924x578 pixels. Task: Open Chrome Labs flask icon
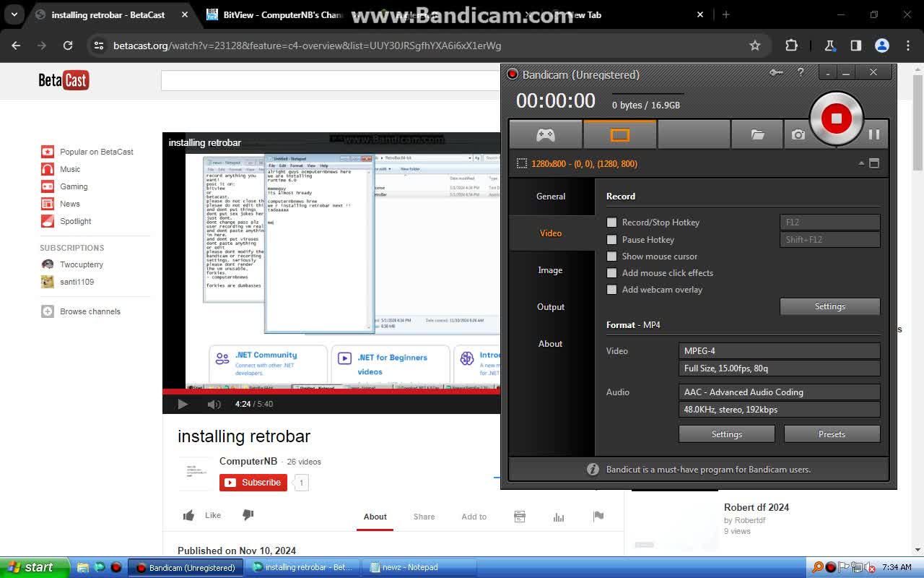[830, 46]
